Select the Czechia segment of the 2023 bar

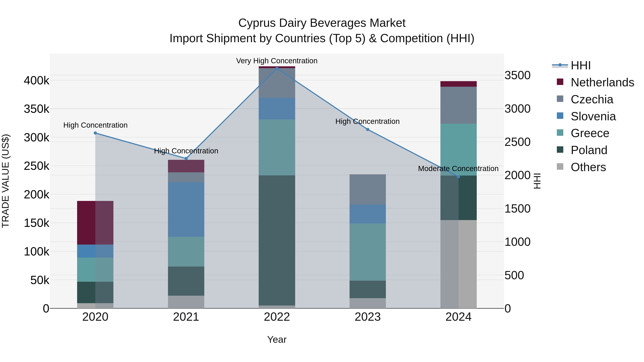point(367,189)
